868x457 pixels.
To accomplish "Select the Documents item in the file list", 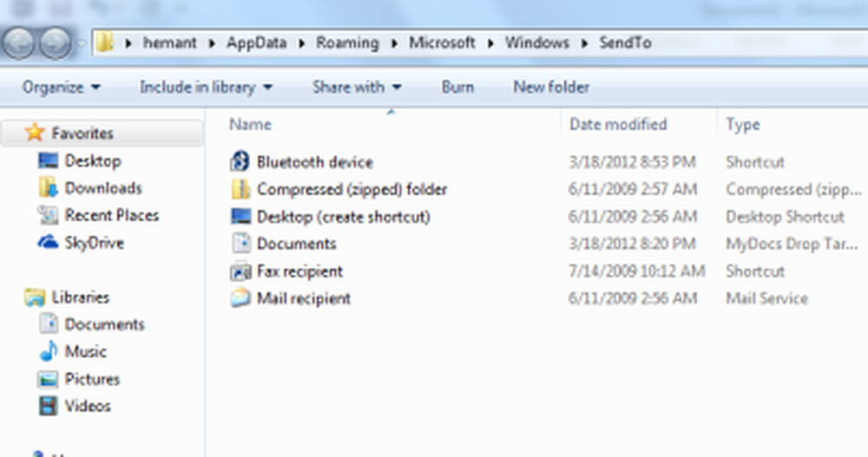I will [296, 244].
